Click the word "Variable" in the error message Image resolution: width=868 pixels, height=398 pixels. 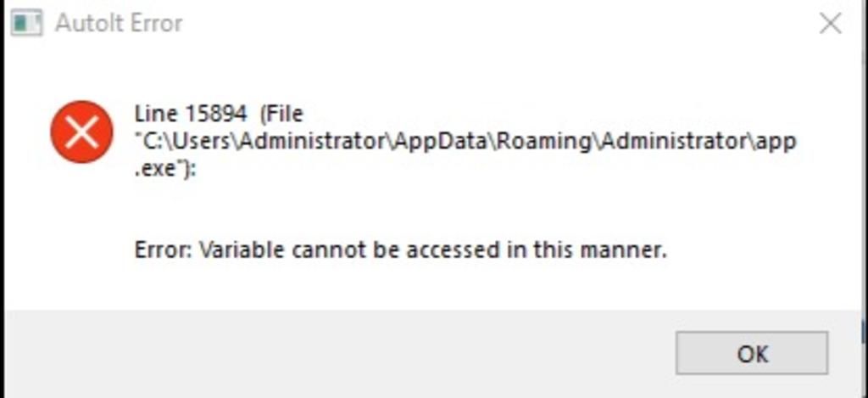(242, 250)
